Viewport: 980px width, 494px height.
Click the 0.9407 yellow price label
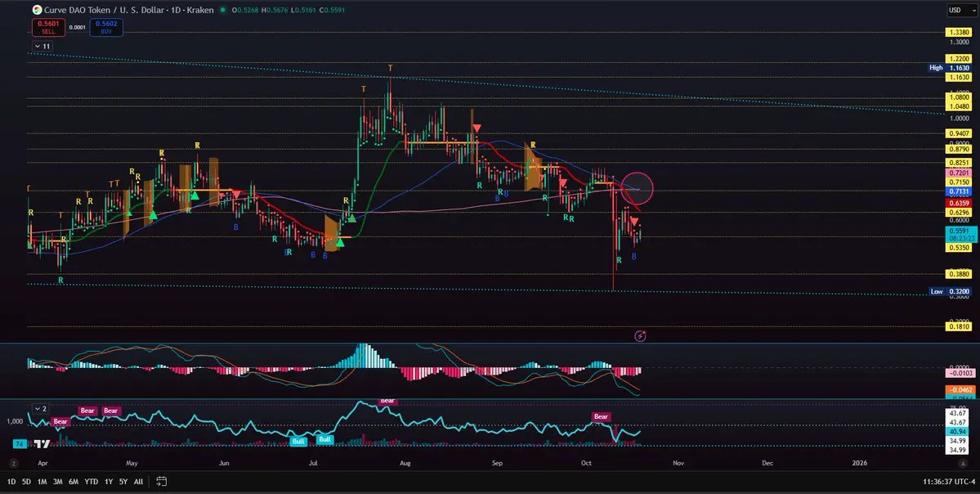pos(959,133)
